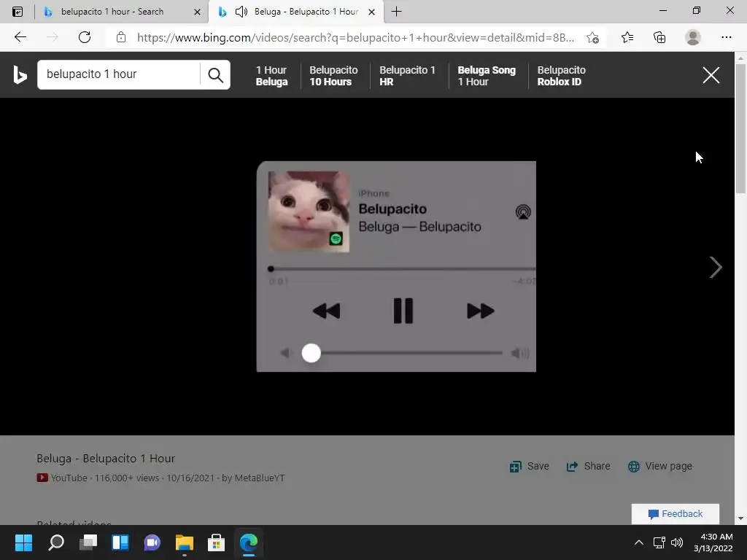
Task: Click the fast-forward button in video
Action: (480, 311)
